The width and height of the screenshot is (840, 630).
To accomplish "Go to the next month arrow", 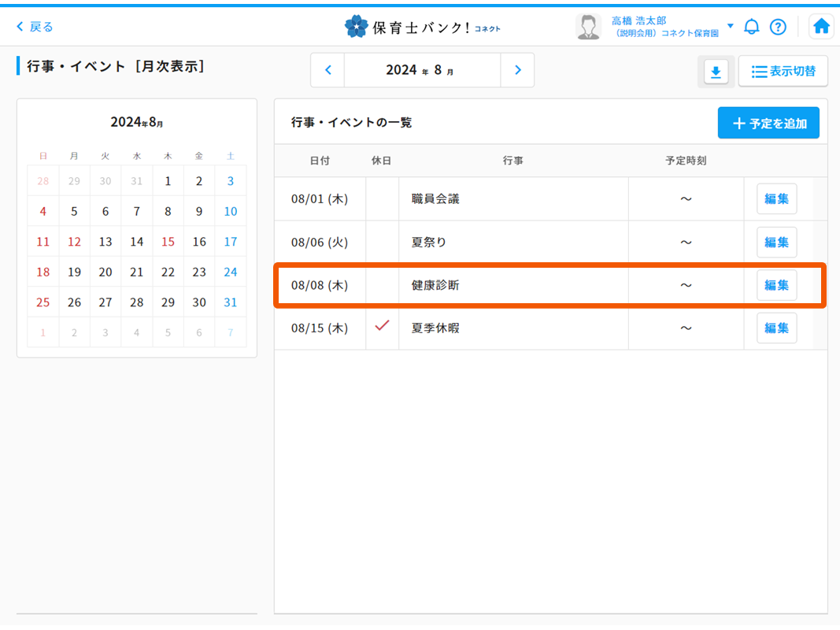I will (517, 70).
